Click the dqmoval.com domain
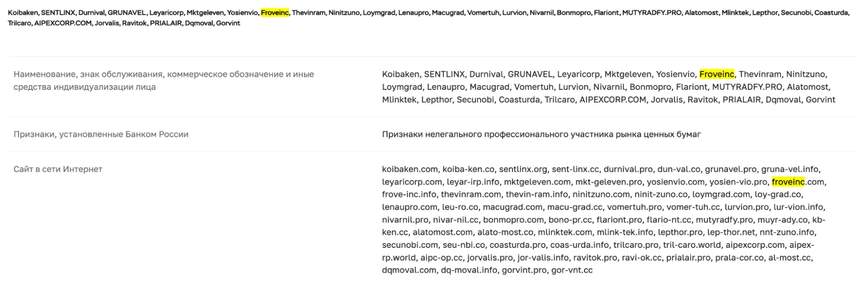Viewport: 868px width, 283px height. click(x=409, y=270)
